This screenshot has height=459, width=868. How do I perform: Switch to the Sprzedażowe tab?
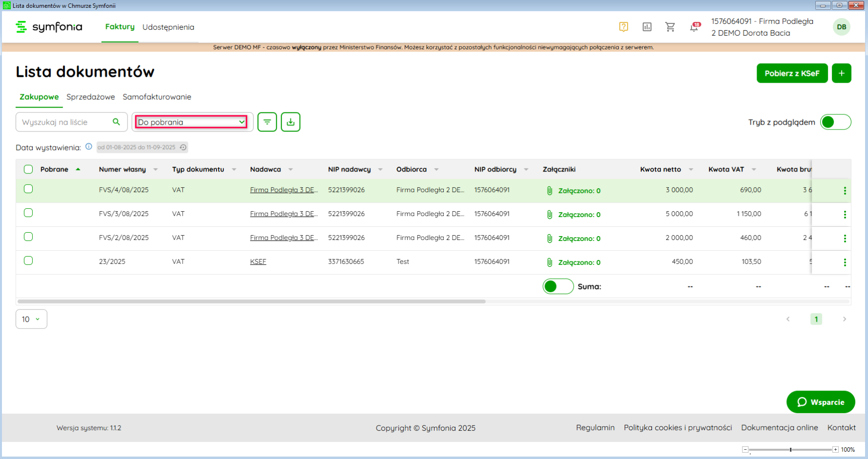tap(90, 97)
